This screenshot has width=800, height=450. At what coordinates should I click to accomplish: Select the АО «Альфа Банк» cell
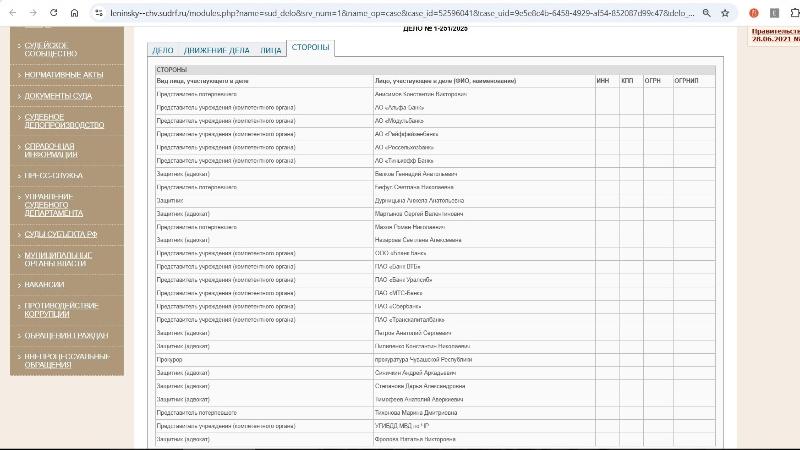pyautogui.click(x=484, y=108)
